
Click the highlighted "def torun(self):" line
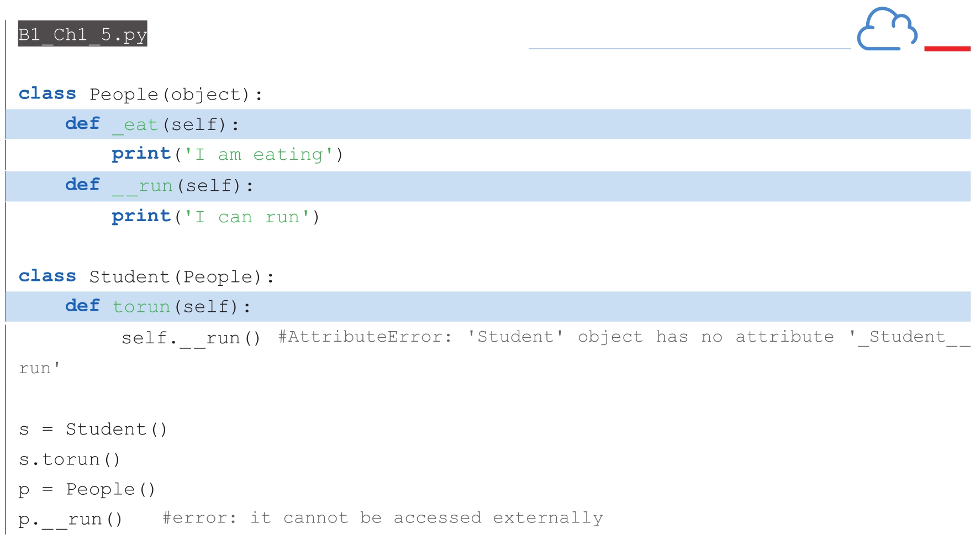157,307
